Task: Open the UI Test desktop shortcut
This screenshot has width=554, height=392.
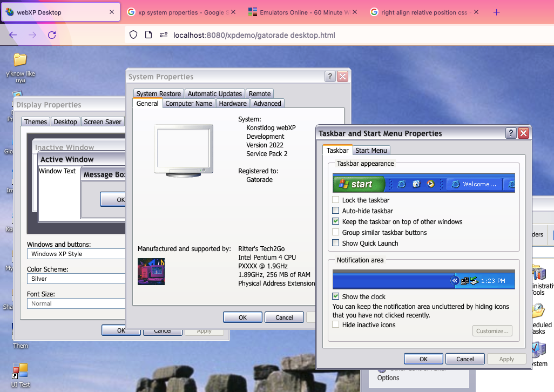Action: point(20,371)
